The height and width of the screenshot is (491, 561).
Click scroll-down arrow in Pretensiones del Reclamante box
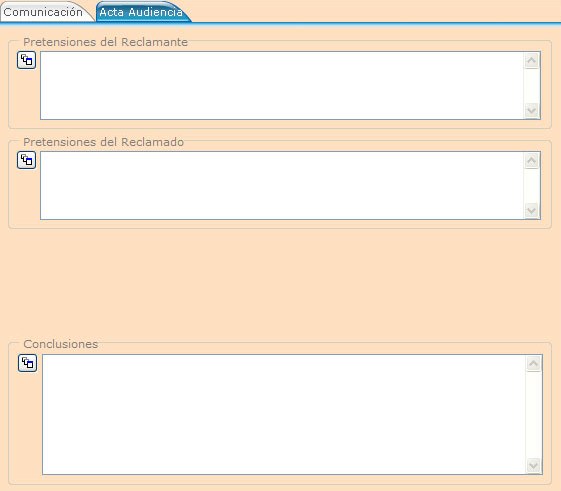tap(532, 111)
